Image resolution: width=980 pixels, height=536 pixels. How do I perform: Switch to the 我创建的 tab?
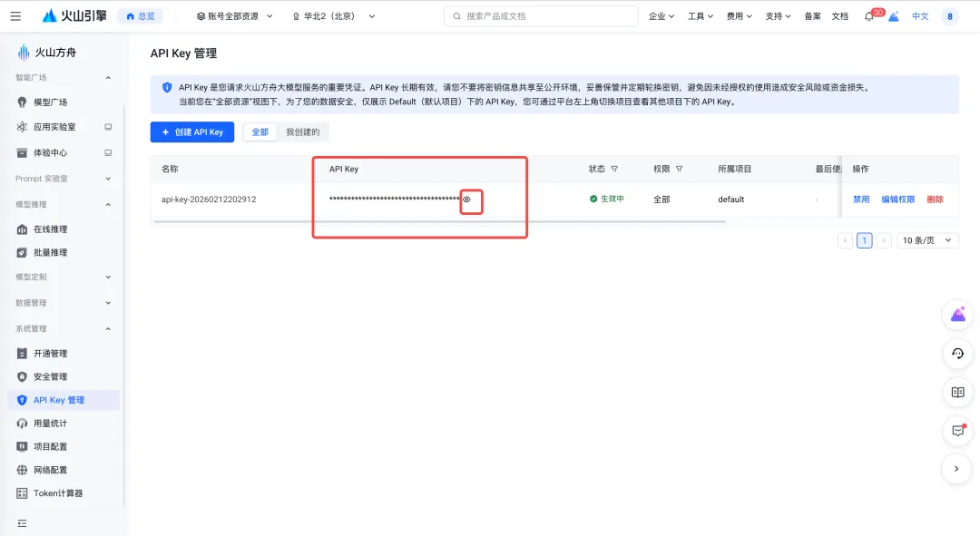pyautogui.click(x=302, y=132)
